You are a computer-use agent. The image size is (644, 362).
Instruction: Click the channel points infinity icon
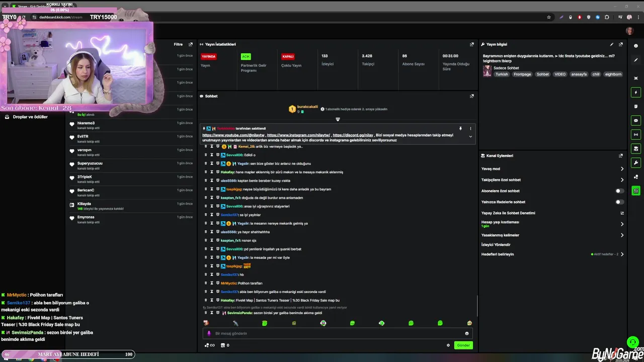point(209,345)
